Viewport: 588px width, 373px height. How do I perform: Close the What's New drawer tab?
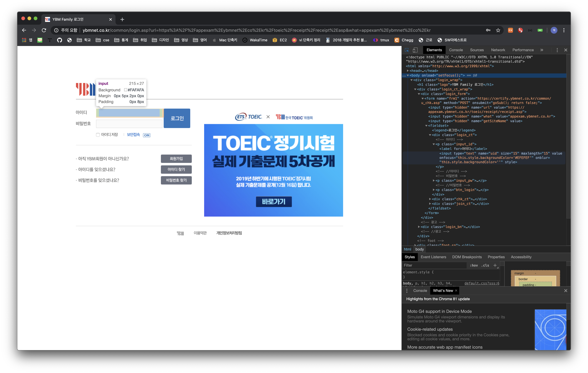pyautogui.click(x=456, y=290)
